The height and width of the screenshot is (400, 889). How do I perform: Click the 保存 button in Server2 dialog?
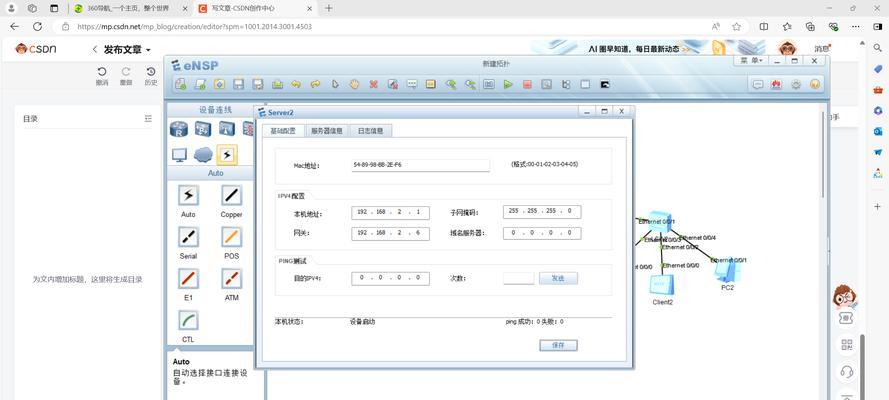(x=558, y=346)
